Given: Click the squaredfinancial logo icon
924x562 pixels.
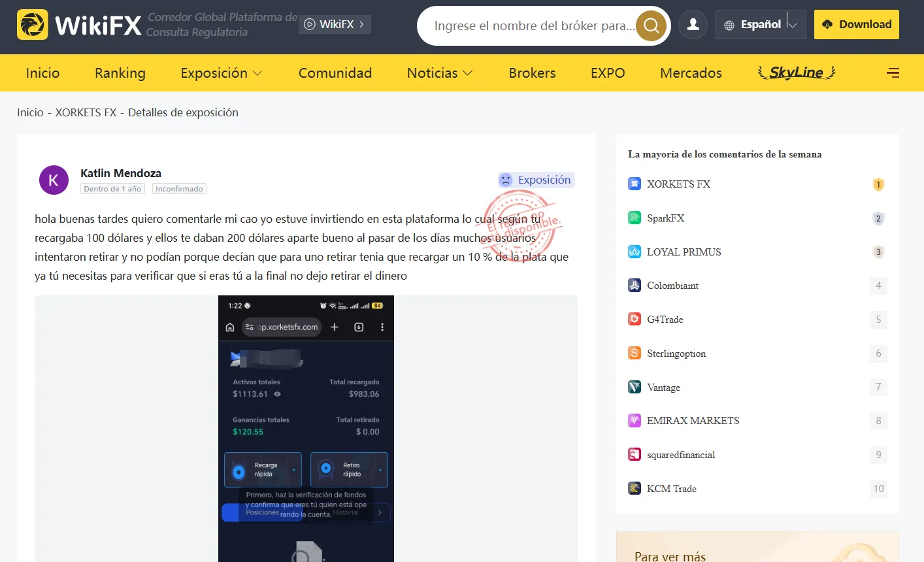Looking at the screenshot, I should point(635,454).
